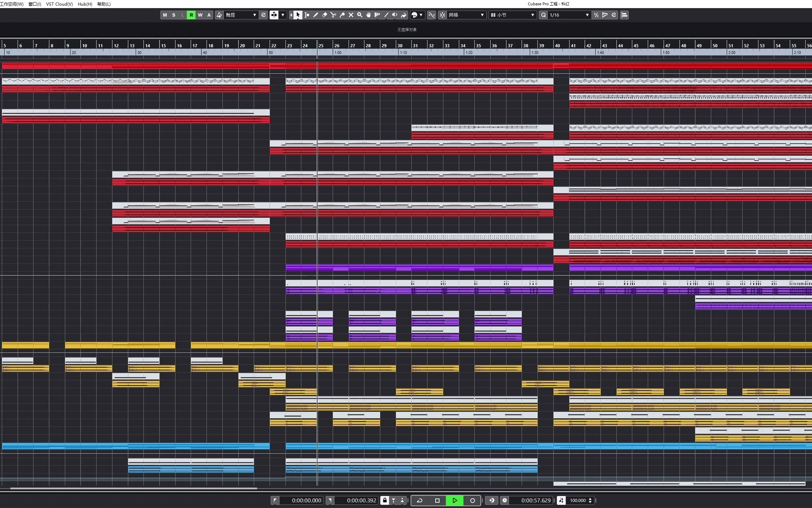This screenshot has width=812, height=508.
Task: Click the Record transport button
Action: [x=473, y=500]
